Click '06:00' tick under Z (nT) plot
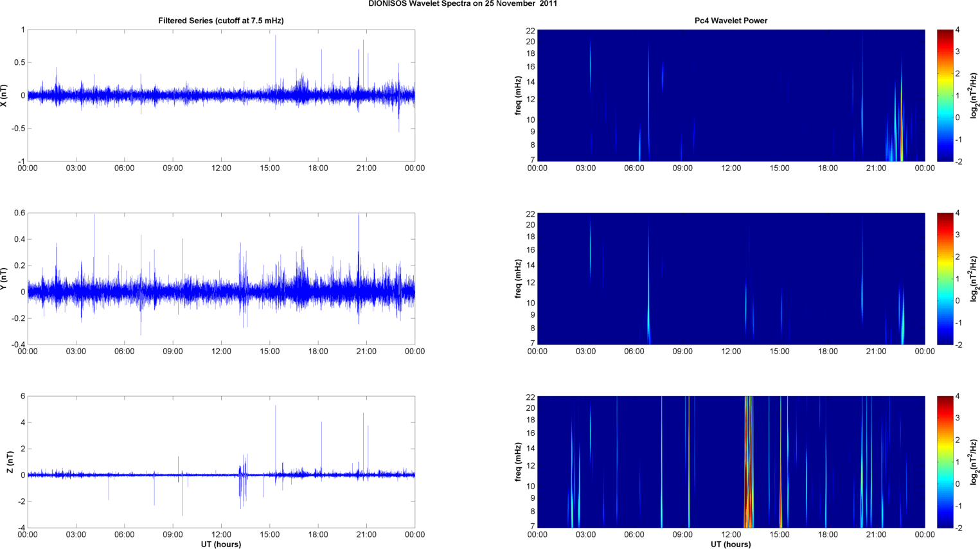This screenshot has width=980, height=549. click(x=125, y=535)
